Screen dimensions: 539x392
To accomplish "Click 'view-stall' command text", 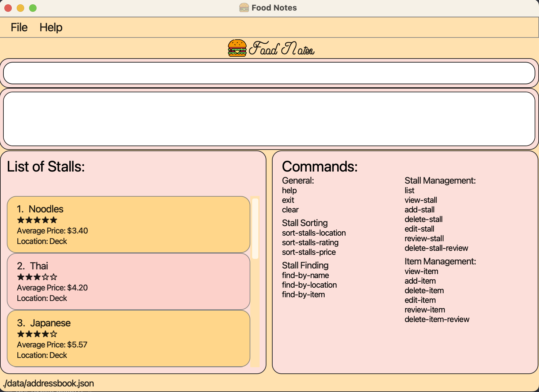I will point(421,200).
